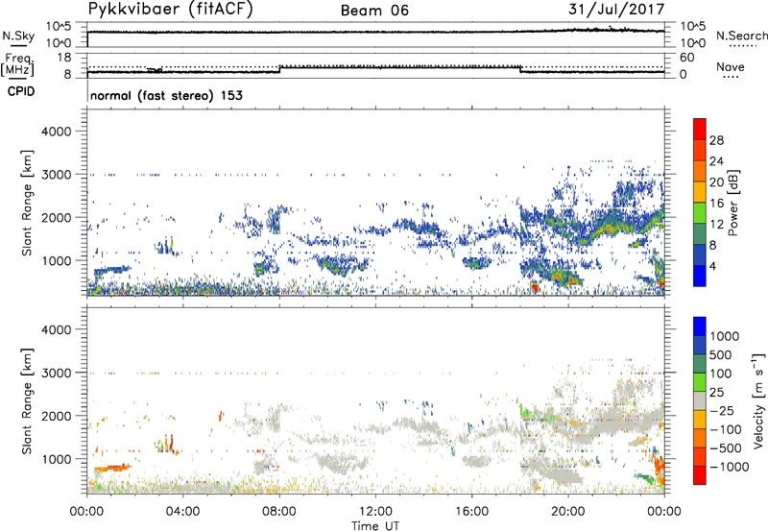This screenshot has width=768, height=532.
Task: Click the date "31/Jul/2017"
Action: (x=616, y=10)
